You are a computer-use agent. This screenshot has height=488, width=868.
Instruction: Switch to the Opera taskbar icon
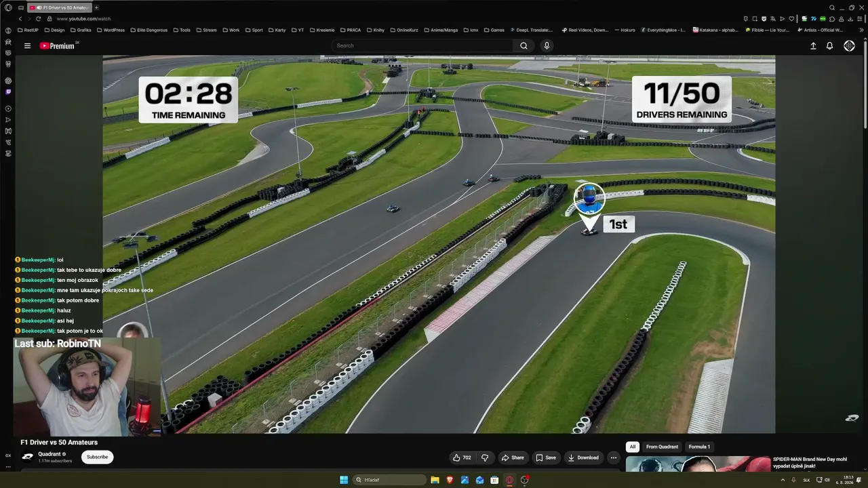[x=509, y=480]
